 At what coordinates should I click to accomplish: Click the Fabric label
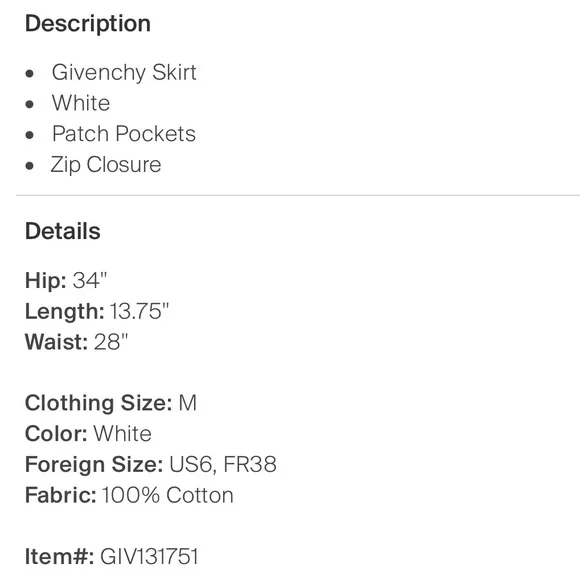[x=61, y=495]
